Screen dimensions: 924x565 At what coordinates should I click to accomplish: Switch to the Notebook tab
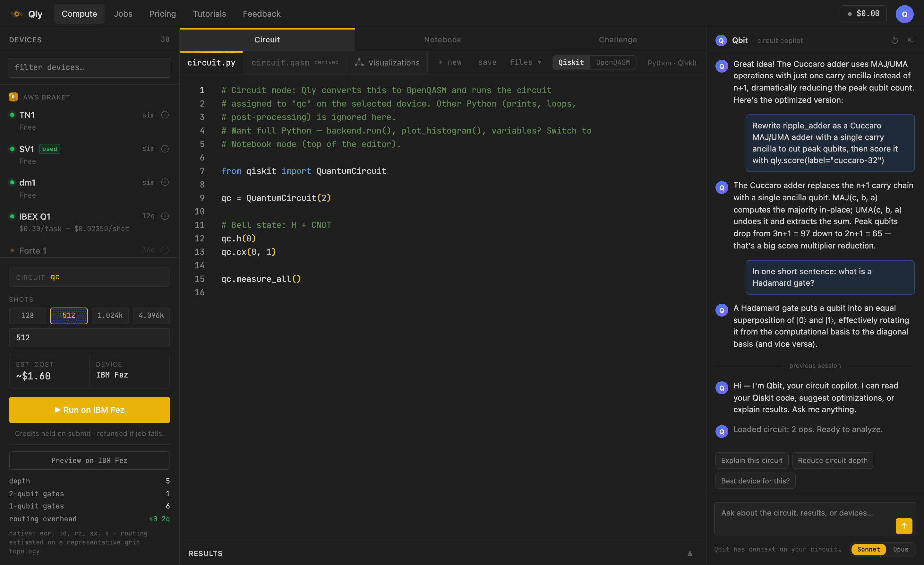(x=442, y=40)
